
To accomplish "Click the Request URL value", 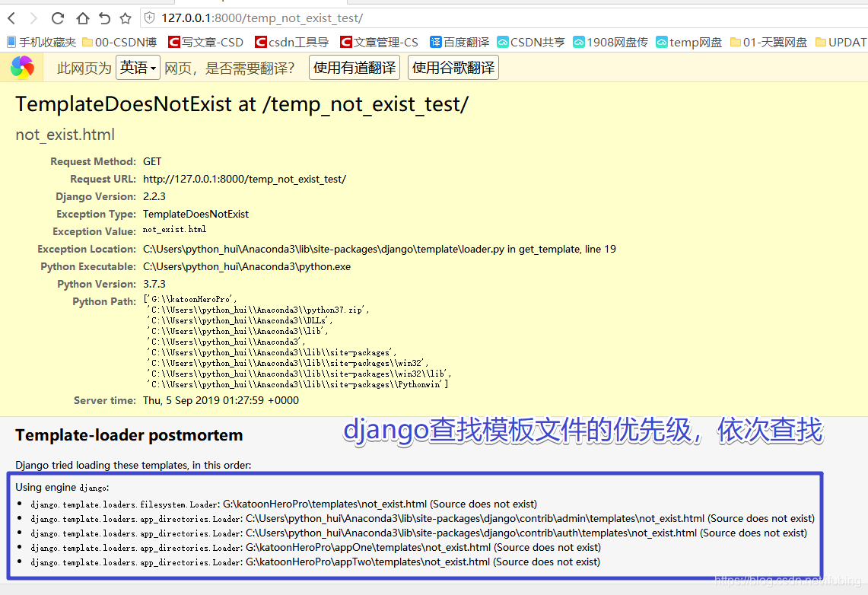I will pyautogui.click(x=244, y=179).
